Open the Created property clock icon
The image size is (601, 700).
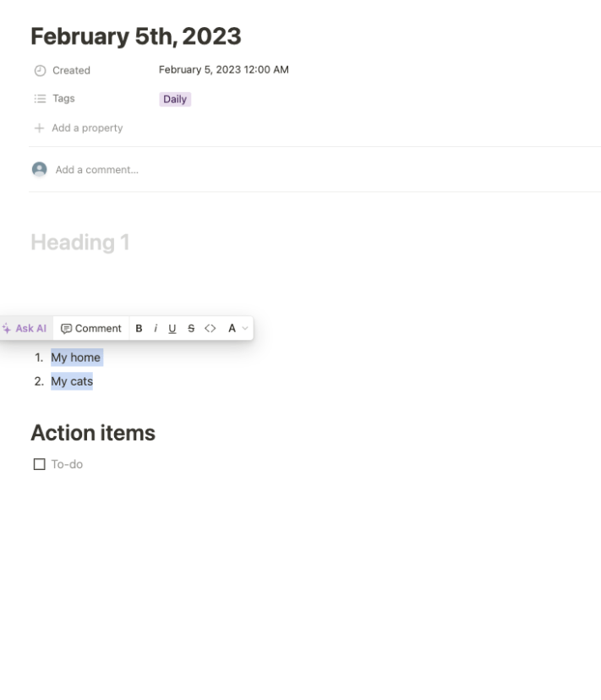point(39,70)
